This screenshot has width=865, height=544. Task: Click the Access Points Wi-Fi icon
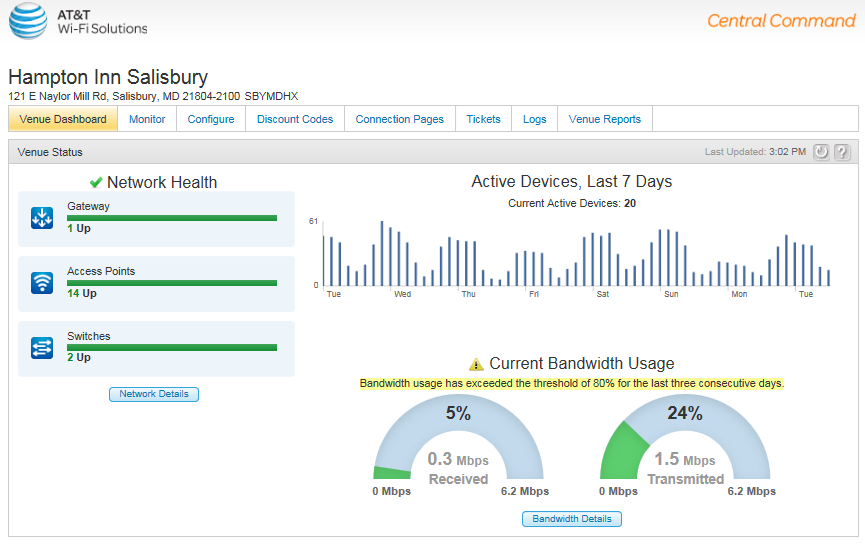[42, 283]
